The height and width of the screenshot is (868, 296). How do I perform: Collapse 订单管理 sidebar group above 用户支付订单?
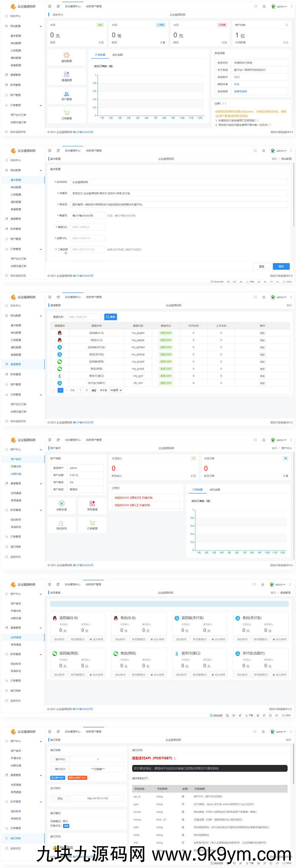[x=41, y=105]
